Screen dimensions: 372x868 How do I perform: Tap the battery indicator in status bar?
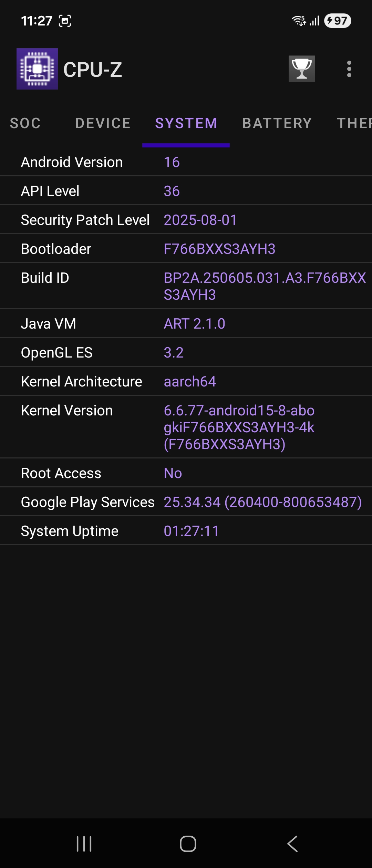click(338, 21)
